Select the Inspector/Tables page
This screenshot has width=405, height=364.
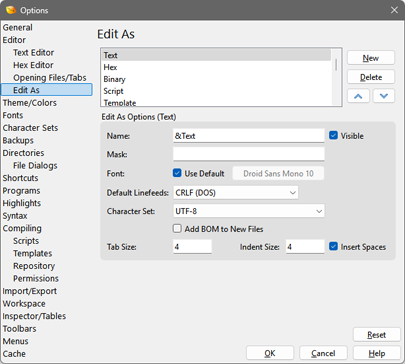(x=34, y=316)
